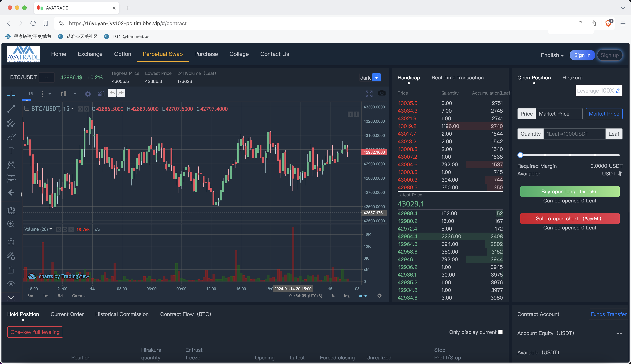This screenshot has height=364, width=631.
Task: Click the position size slider handle
Action: (520, 155)
